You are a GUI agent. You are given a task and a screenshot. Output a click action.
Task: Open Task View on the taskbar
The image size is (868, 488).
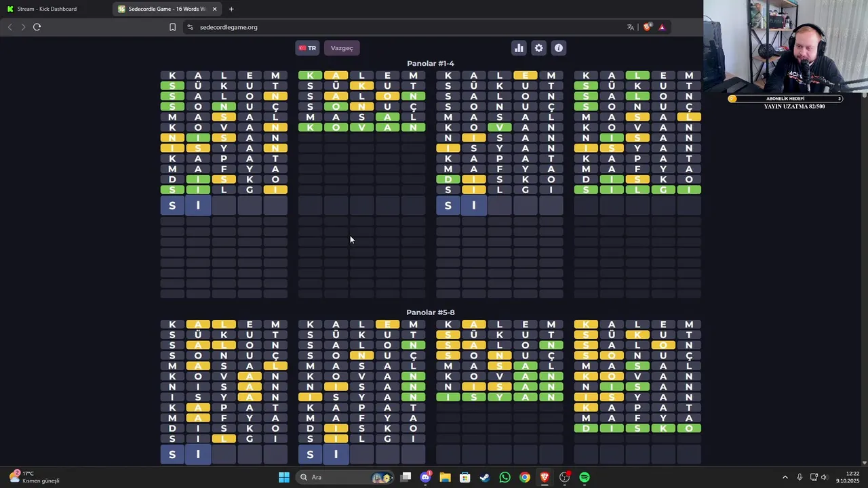pyautogui.click(x=406, y=477)
